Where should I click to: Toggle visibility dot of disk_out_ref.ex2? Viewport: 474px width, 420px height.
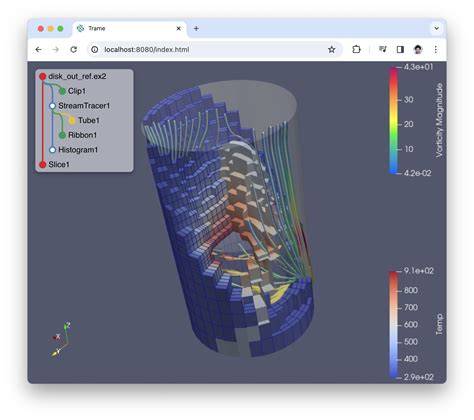tap(43, 76)
